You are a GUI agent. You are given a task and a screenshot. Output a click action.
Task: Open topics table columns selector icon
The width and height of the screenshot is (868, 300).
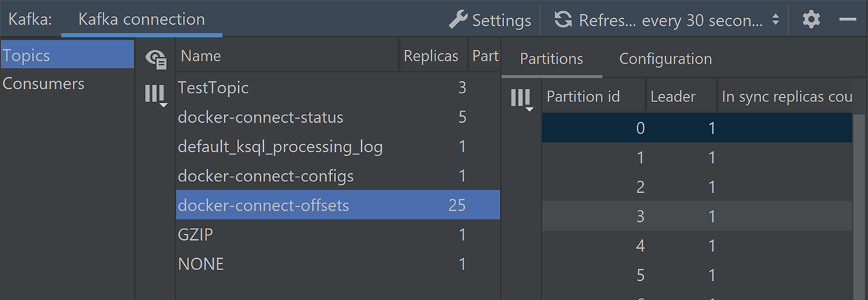(156, 95)
